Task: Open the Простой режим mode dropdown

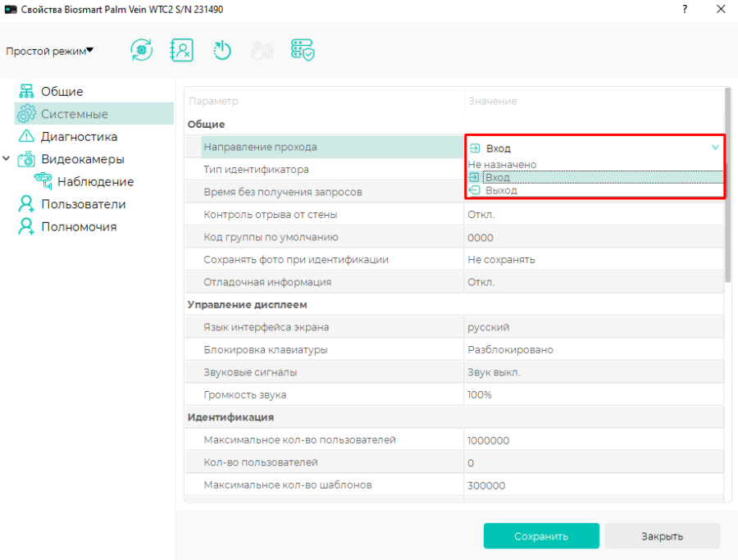Action: pos(49,51)
